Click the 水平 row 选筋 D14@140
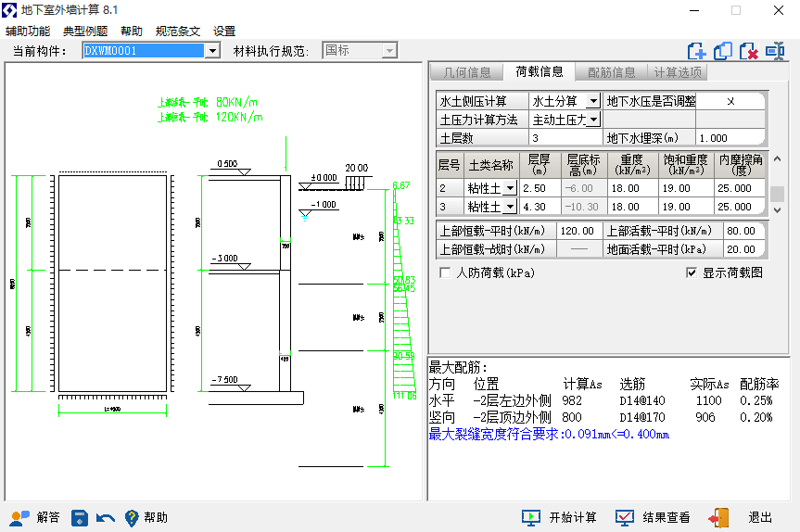Image resolution: width=800 pixels, height=532 pixels. [642, 401]
